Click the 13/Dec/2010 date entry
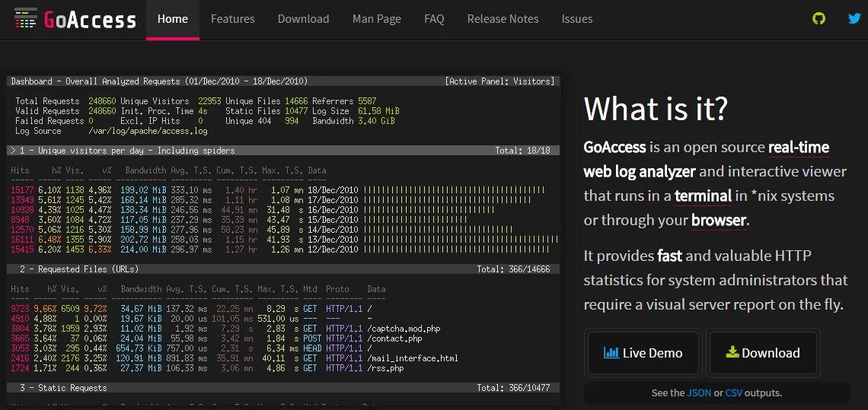Screen dimensions: 868x410 [x=333, y=240]
